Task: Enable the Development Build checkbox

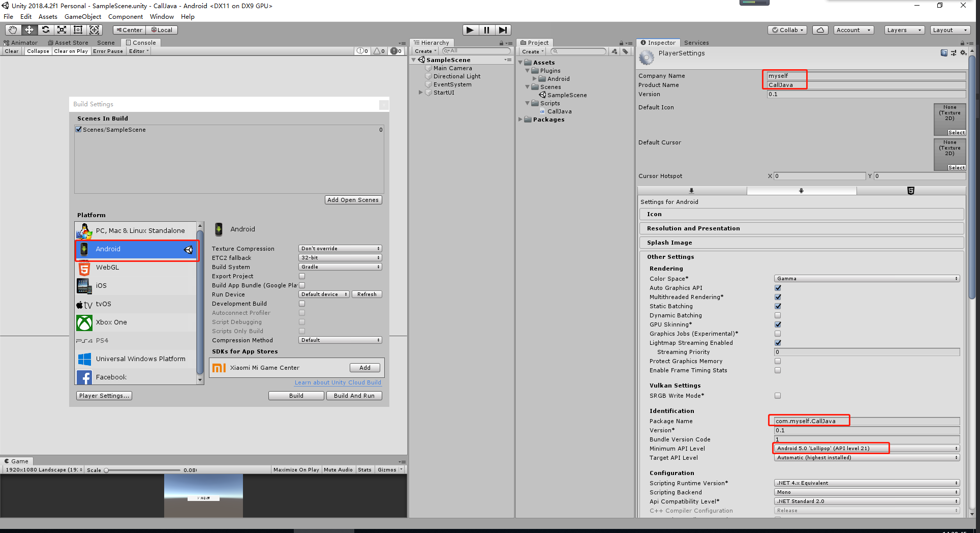Action: tap(302, 303)
